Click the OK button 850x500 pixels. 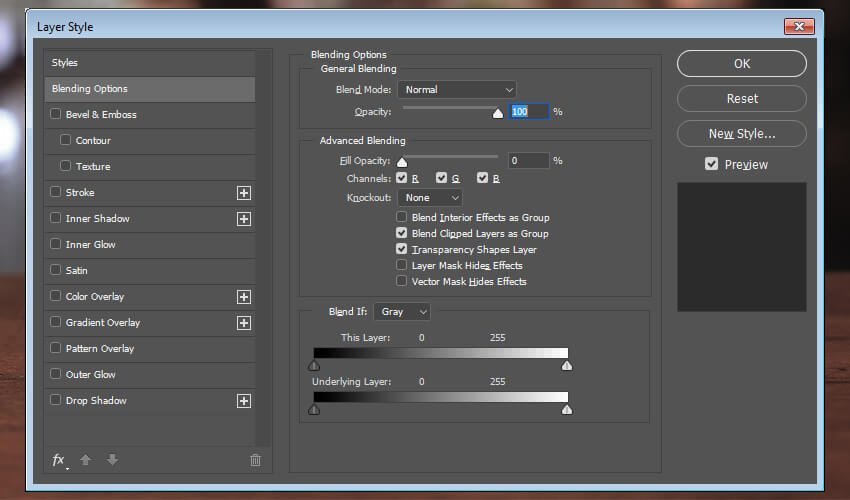pyautogui.click(x=742, y=64)
